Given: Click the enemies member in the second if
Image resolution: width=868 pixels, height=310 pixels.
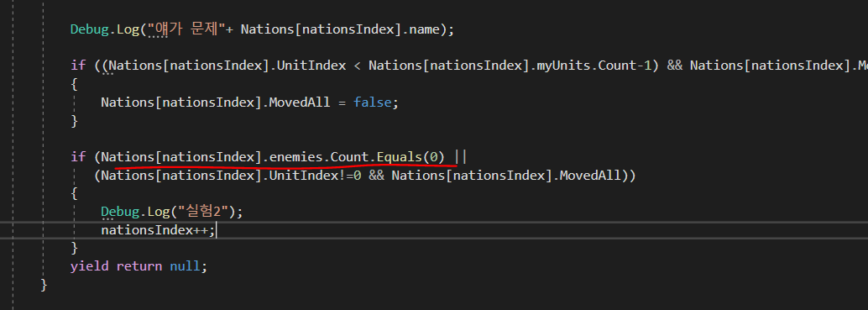Looking at the screenshot, I should tap(295, 157).
